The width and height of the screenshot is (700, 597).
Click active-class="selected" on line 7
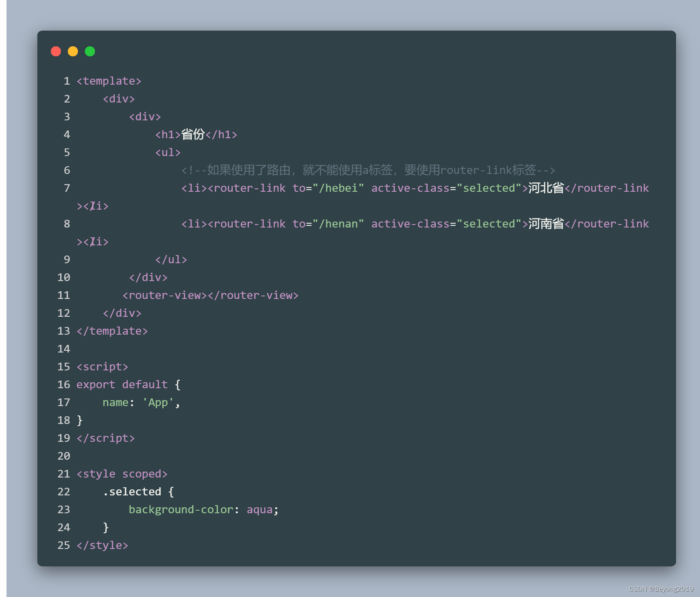(446, 188)
